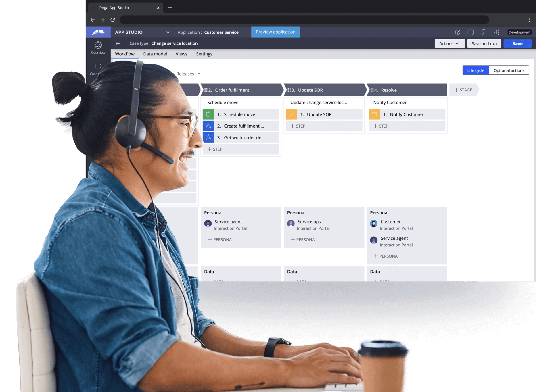Add a step under Notify Customer

point(407,126)
